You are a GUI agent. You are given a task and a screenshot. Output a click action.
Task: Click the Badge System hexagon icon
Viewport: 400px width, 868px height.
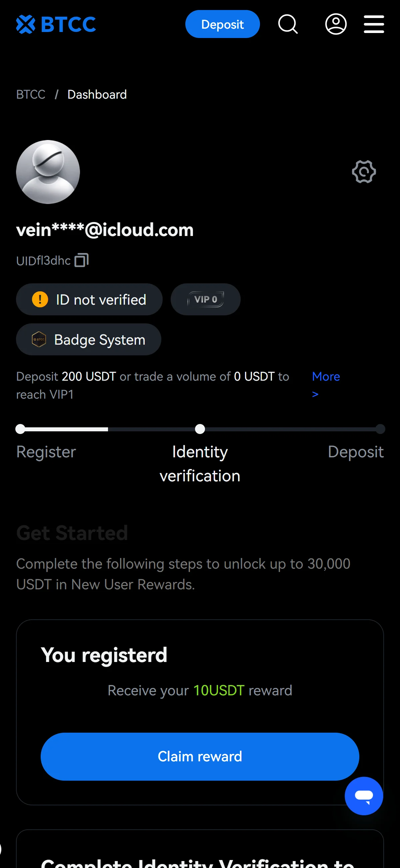tap(39, 339)
